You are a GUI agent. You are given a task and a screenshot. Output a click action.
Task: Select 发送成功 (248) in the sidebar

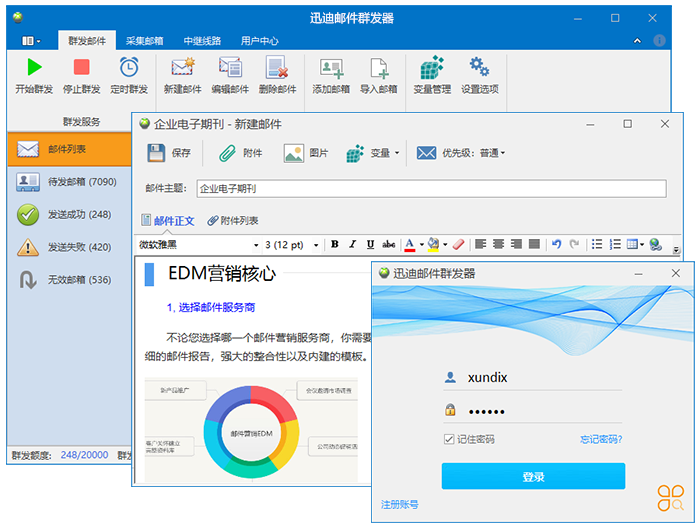click(69, 214)
